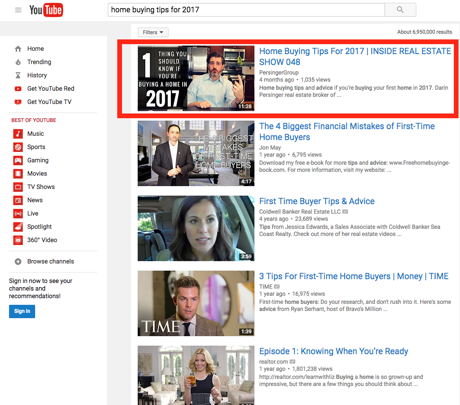The width and height of the screenshot is (460, 405).
Task: Open History in the sidebar menu
Action: coord(37,75)
